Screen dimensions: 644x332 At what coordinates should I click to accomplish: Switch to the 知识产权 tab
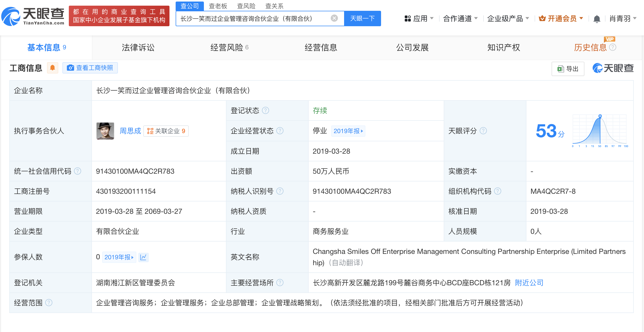tap(504, 48)
